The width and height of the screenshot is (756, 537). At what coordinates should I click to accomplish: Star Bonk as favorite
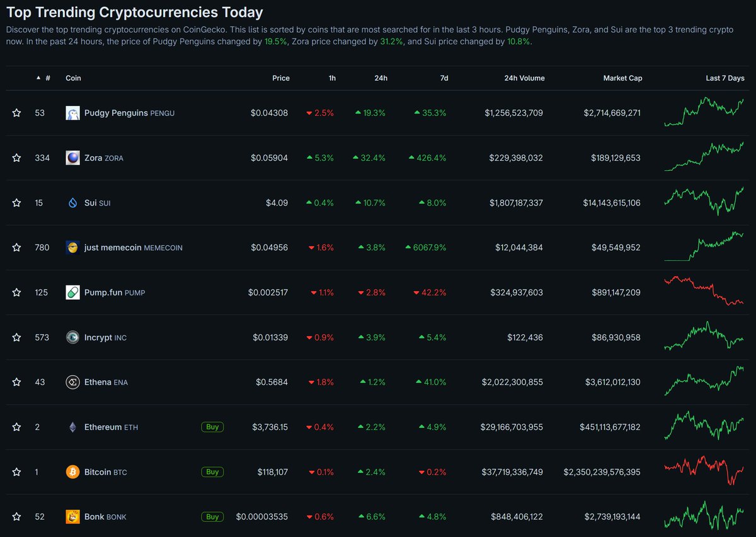(16, 517)
